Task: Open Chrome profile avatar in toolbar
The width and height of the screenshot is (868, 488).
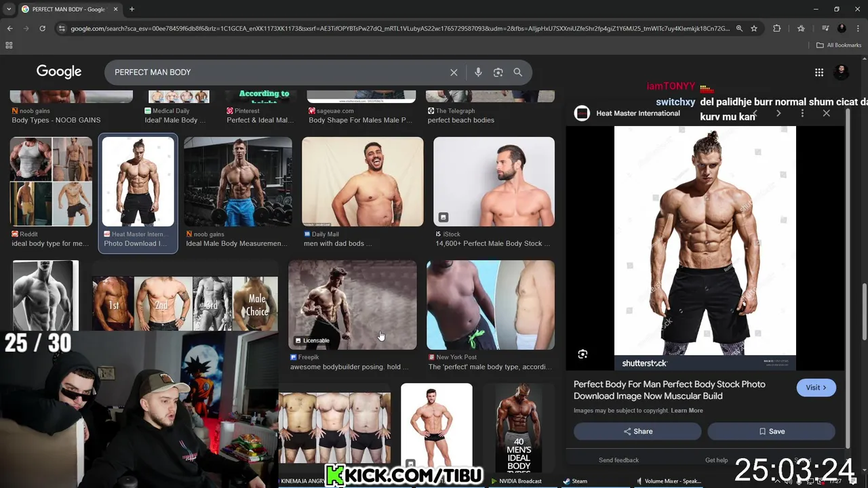Action: point(842,28)
